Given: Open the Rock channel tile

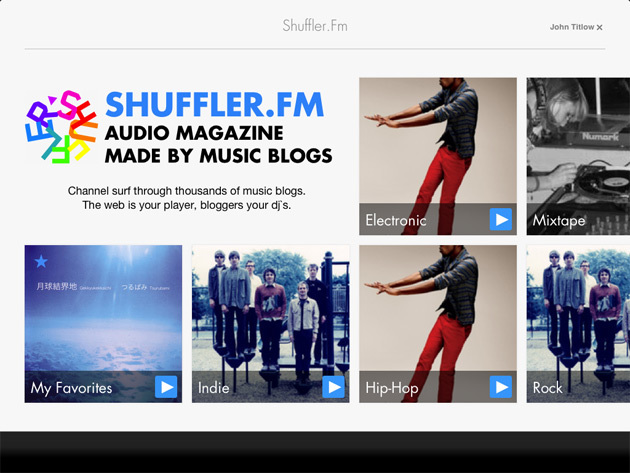Looking at the screenshot, I should point(578,324).
